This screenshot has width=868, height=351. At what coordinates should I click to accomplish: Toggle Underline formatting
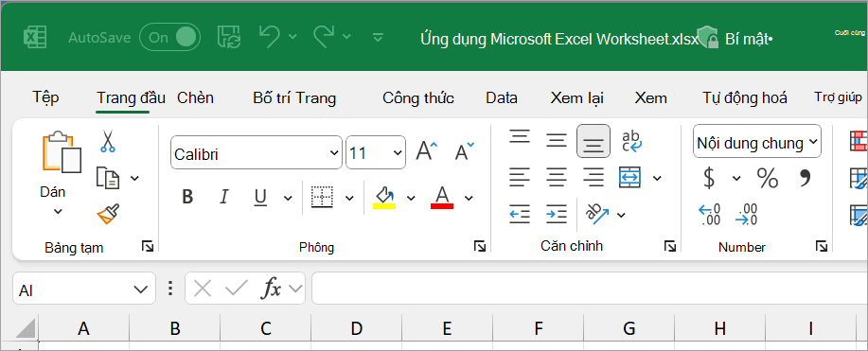(x=260, y=197)
